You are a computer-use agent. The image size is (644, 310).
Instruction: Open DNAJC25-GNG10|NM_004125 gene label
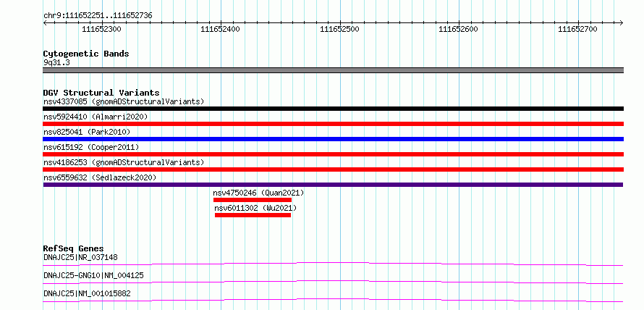point(93,275)
